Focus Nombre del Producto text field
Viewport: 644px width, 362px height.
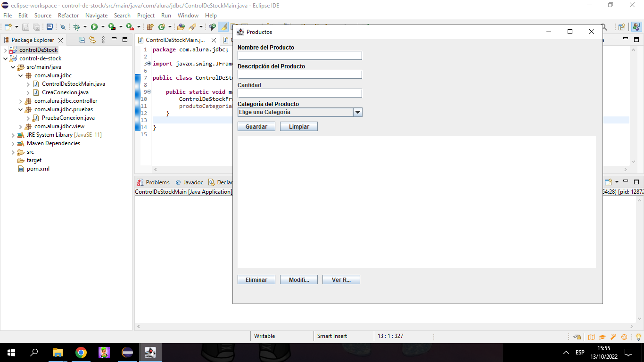pyautogui.click(x=300, y=56)
